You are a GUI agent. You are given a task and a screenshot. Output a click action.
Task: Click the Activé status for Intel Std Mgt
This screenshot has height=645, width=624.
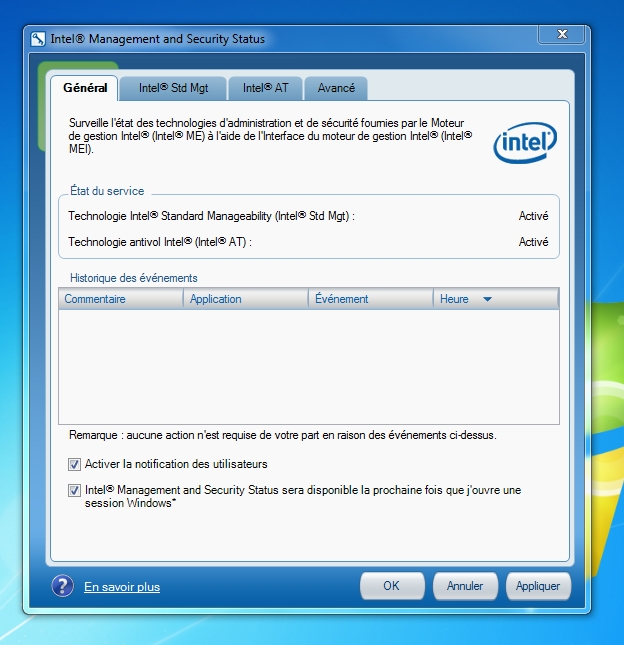533,216
